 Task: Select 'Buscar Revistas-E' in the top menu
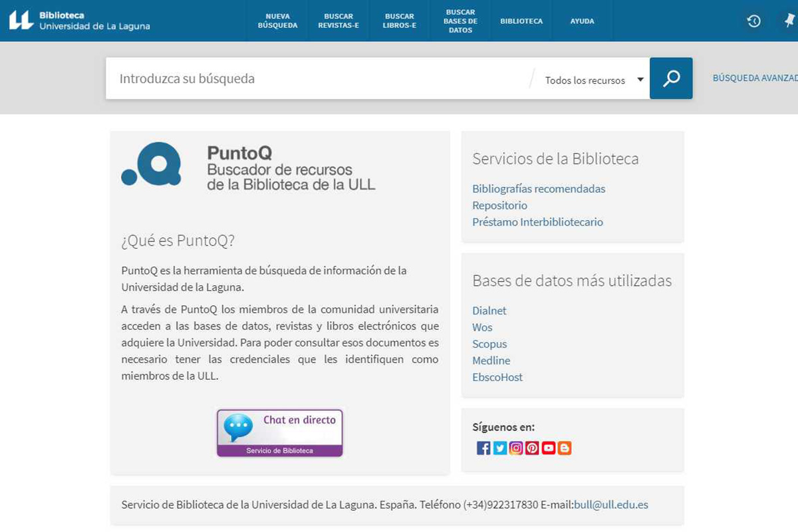[x=338, y=21]
